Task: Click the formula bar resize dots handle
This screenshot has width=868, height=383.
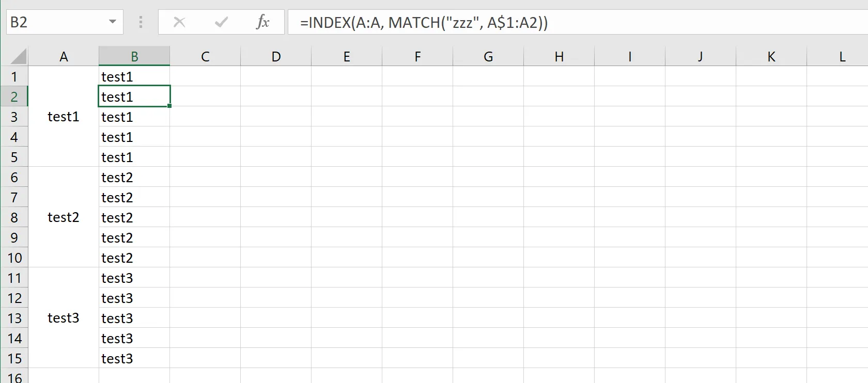Action: coord(141,22)
